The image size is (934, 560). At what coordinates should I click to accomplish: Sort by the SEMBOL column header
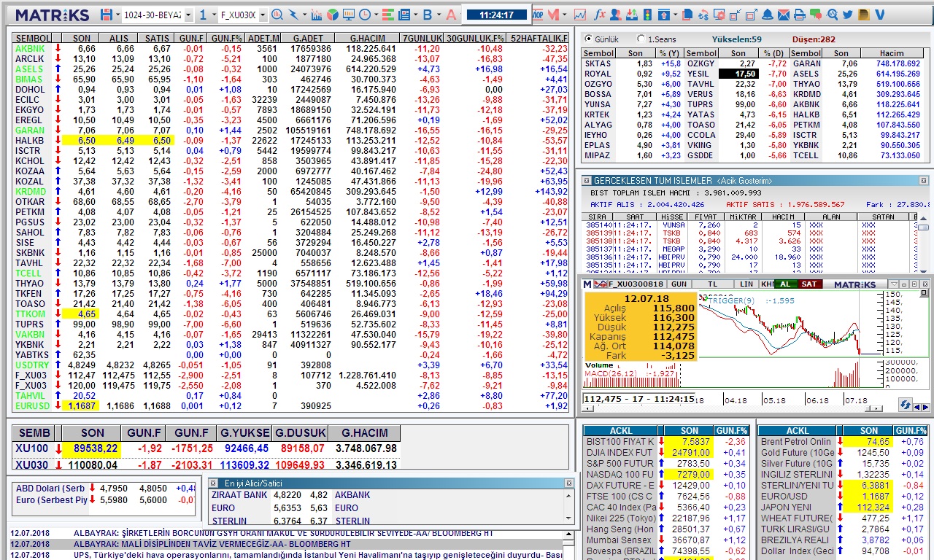click(33, 38)
